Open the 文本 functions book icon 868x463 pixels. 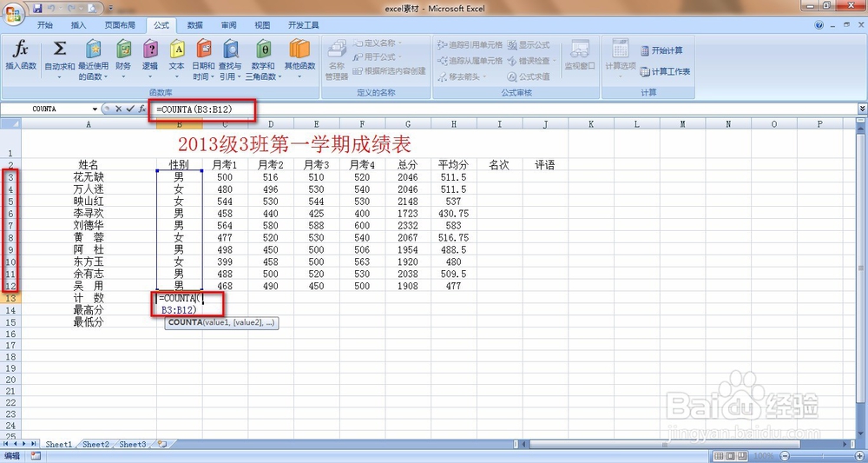[x=176, y=49]
